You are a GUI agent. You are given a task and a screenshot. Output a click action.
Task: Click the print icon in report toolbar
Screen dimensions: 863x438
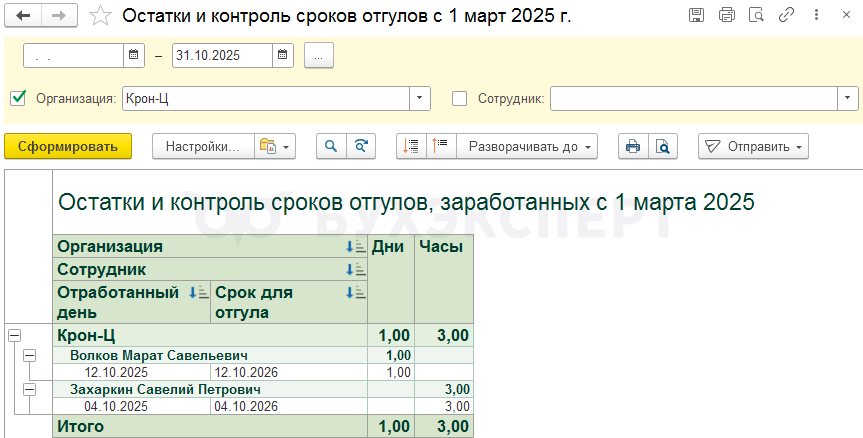(x=632, y=146)
